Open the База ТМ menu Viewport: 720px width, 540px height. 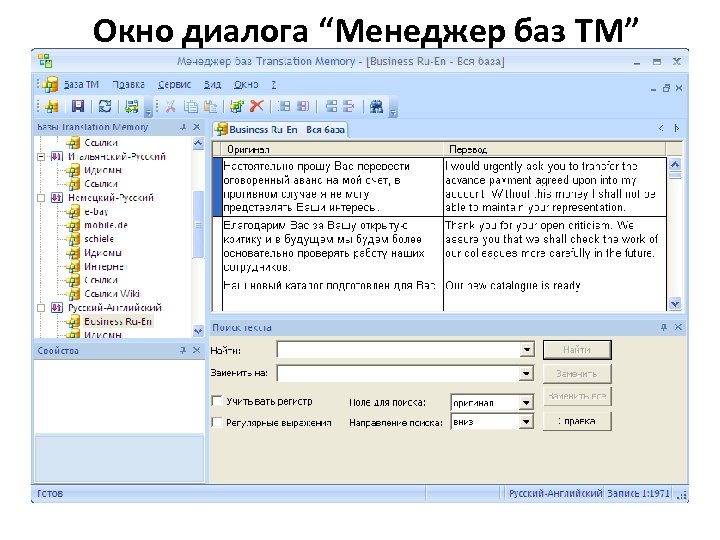(x=81, y=84)
